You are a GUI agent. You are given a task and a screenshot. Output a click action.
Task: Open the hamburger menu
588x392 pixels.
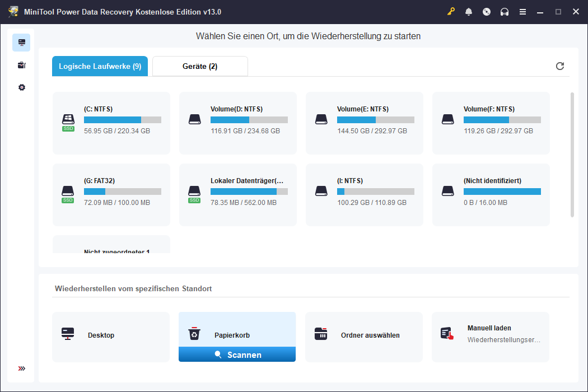522,12
